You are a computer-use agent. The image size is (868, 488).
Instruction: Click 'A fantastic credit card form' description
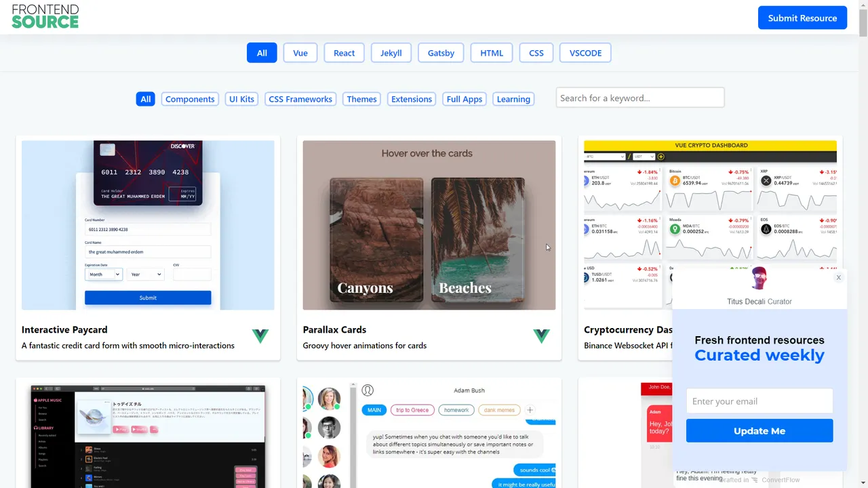128,346
